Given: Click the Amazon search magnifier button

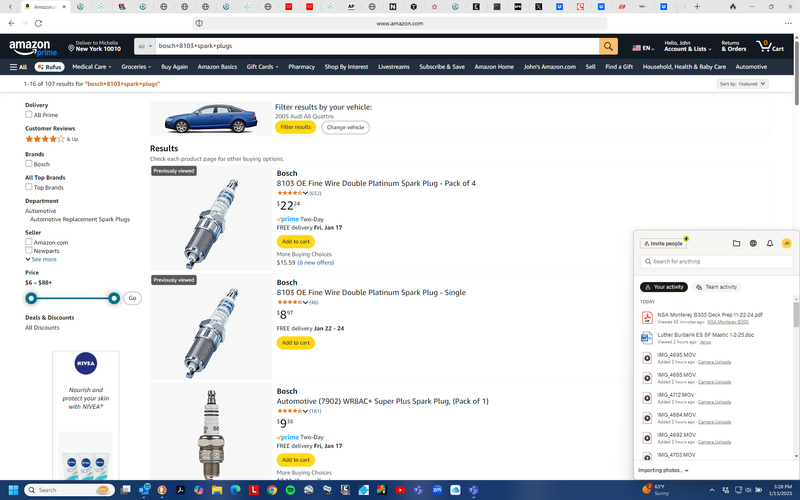Looking at the screenshot, I should tap(608, 46).
